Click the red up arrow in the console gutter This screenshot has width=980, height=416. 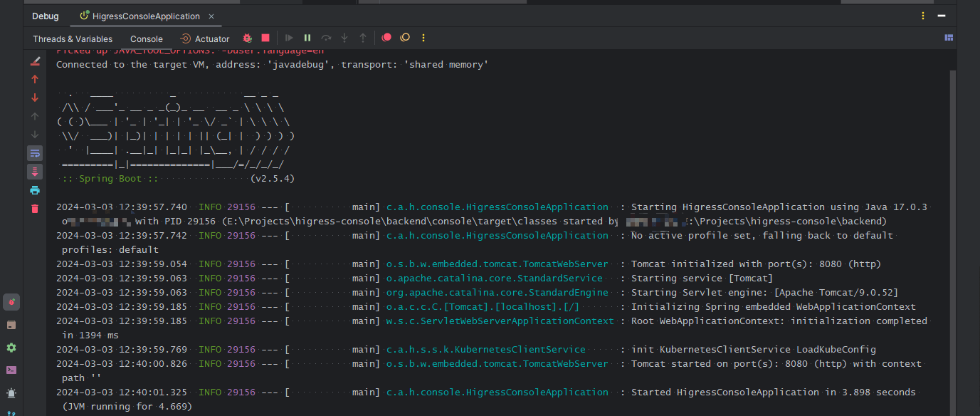(x=35, y=79)
